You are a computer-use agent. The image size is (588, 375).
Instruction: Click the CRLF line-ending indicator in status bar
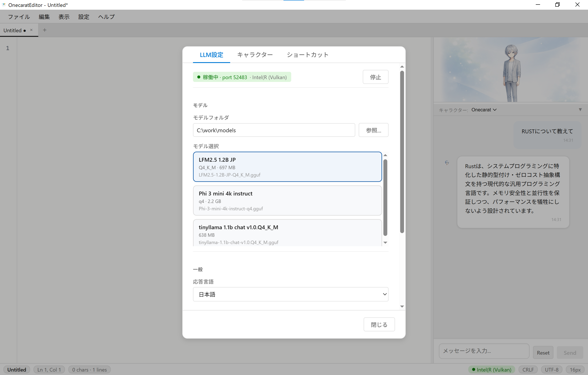coord(528,369)
